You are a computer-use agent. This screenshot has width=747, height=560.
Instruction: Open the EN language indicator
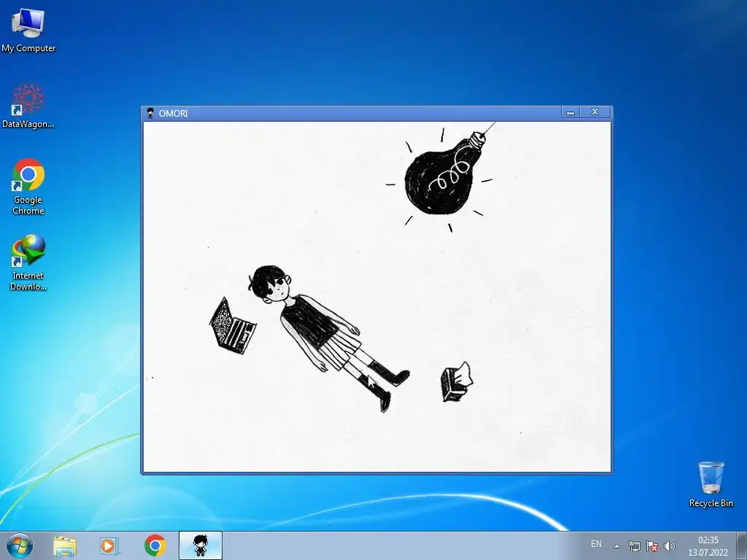(596, 544)
